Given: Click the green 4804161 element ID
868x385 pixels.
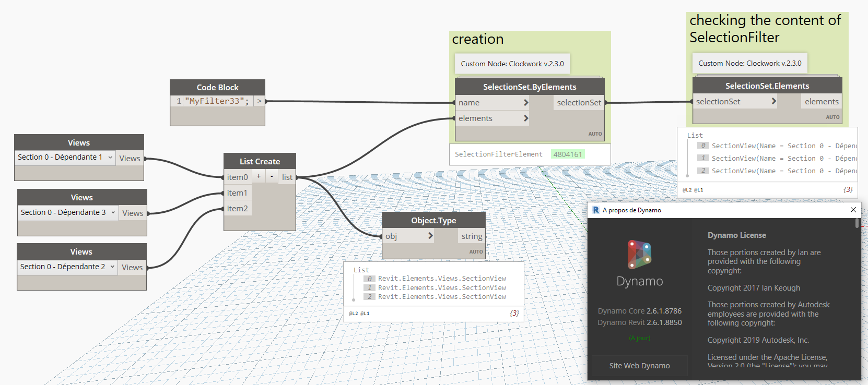Looking at the screenshot, I should click(568, 154).
